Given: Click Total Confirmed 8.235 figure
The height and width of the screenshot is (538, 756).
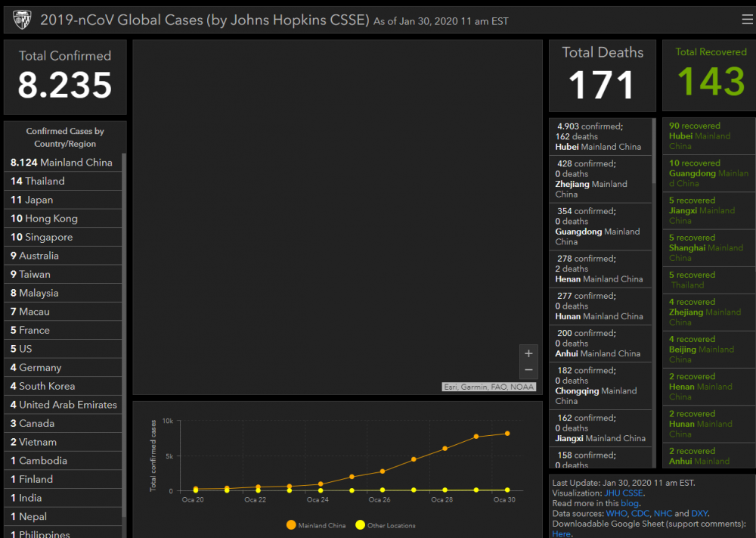Looking at the screenshot, I should coord(65,85).
